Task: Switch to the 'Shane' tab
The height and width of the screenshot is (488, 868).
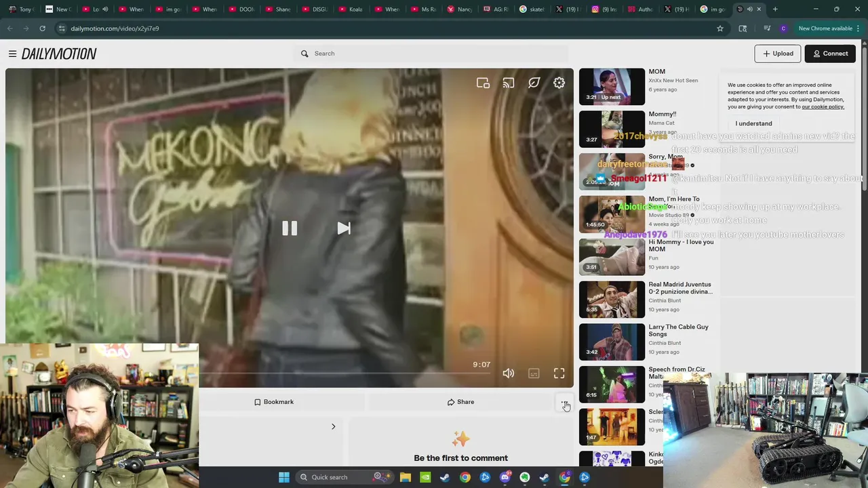Action: [277, 9]
